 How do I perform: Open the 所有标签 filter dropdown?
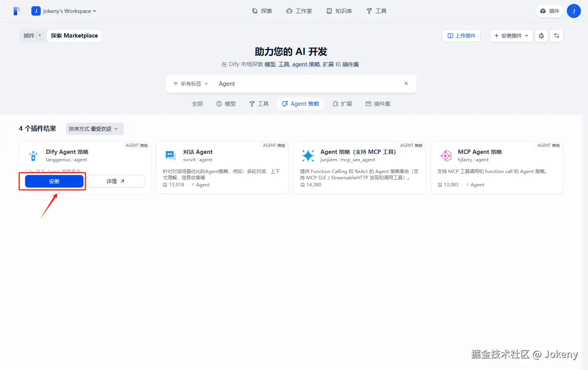pyautogui.click(x=191, y=84)
